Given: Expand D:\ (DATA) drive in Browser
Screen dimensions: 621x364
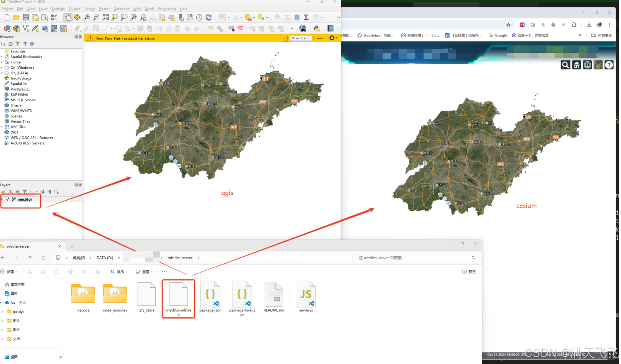Looking at the screenshot, I should coord(2,73).
